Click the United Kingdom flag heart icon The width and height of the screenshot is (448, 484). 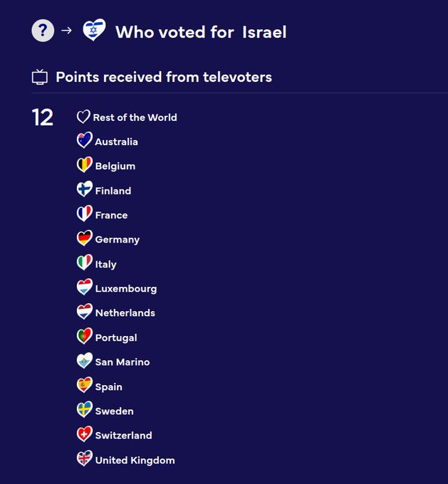click(x=85, y=459)
